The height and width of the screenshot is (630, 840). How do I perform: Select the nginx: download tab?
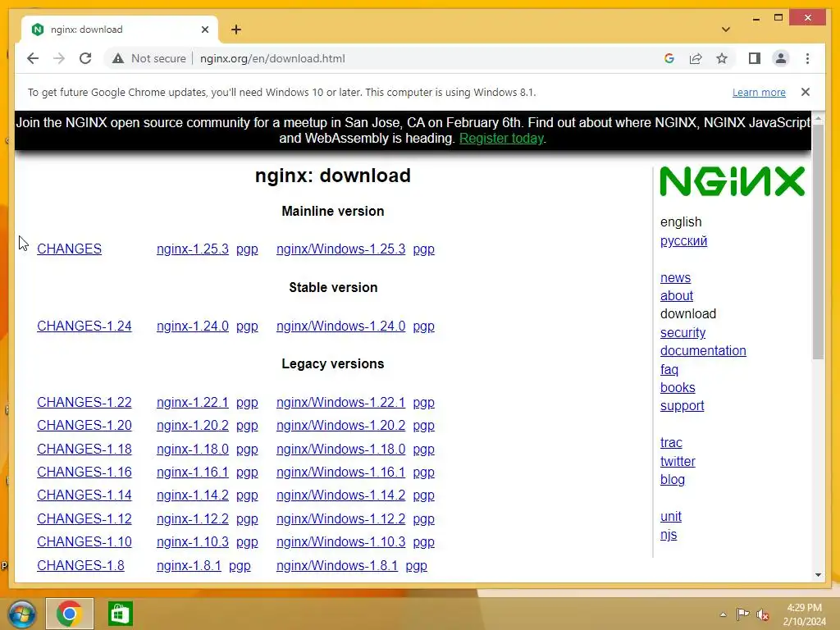click(120, 30)
